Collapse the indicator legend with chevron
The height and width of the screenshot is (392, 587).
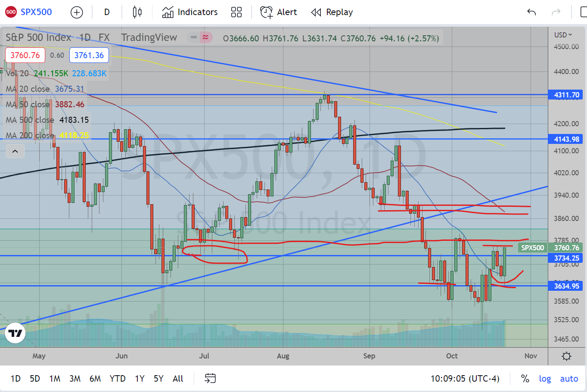[x=15, y=151]
